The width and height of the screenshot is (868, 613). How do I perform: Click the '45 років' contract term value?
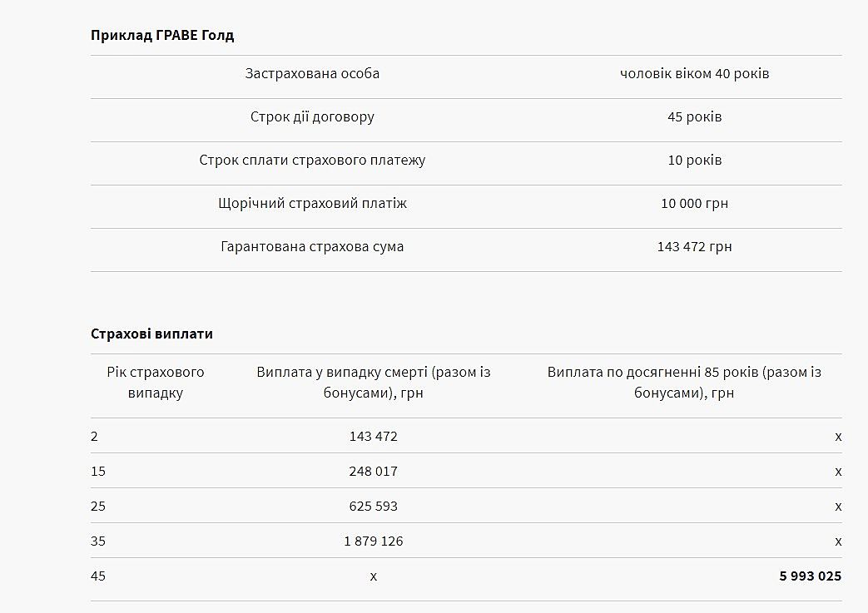point(694,116)
